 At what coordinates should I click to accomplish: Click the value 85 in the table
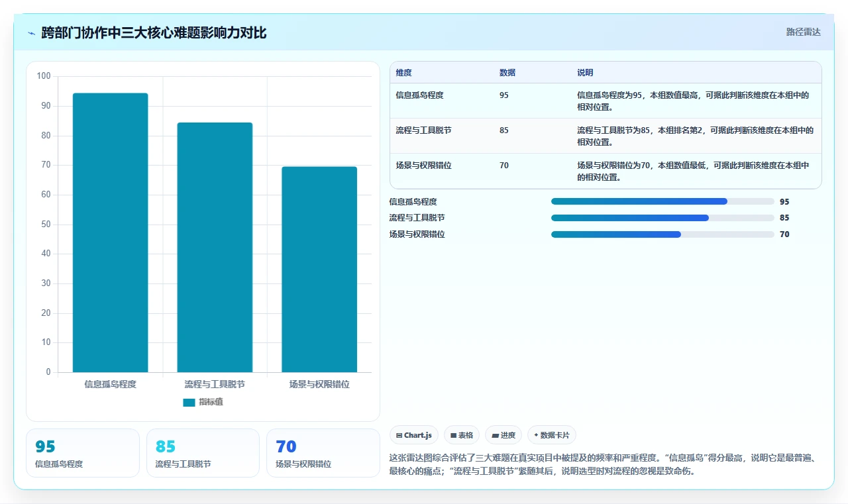(x=504, y=130)
